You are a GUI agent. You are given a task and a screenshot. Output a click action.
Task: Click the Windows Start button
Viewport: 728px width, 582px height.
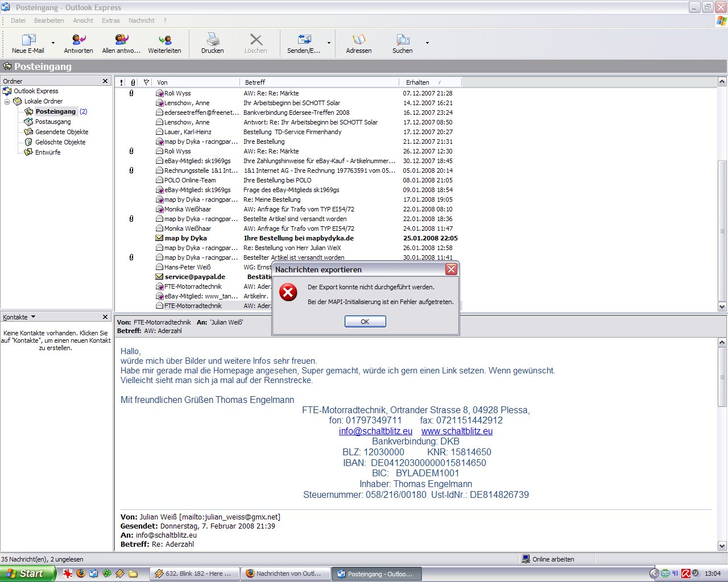(28, 573)
